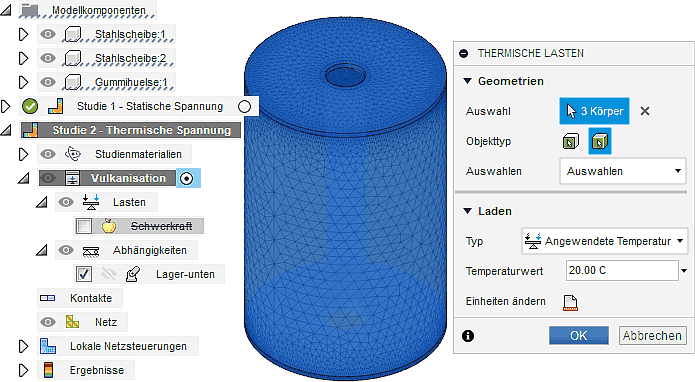Collapse the Geometrien section
Screen dimensions: 695x382
point(467,81)
